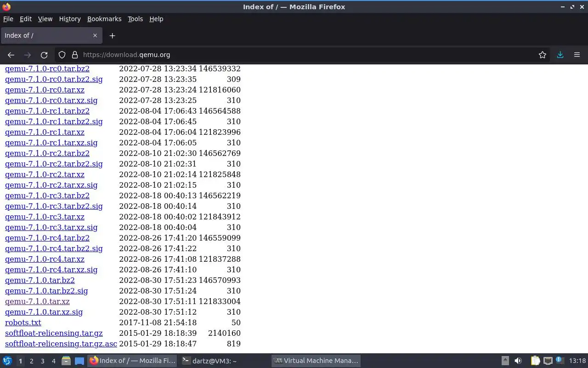Viewport: 588px width, 368px height.
Task: Open the History menu
Action: click(x=70, y=19)
